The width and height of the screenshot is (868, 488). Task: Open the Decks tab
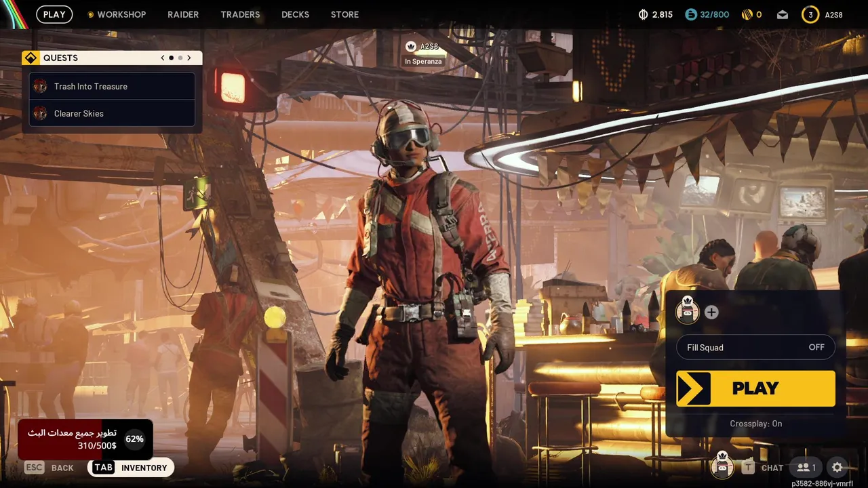coord(295,14)
